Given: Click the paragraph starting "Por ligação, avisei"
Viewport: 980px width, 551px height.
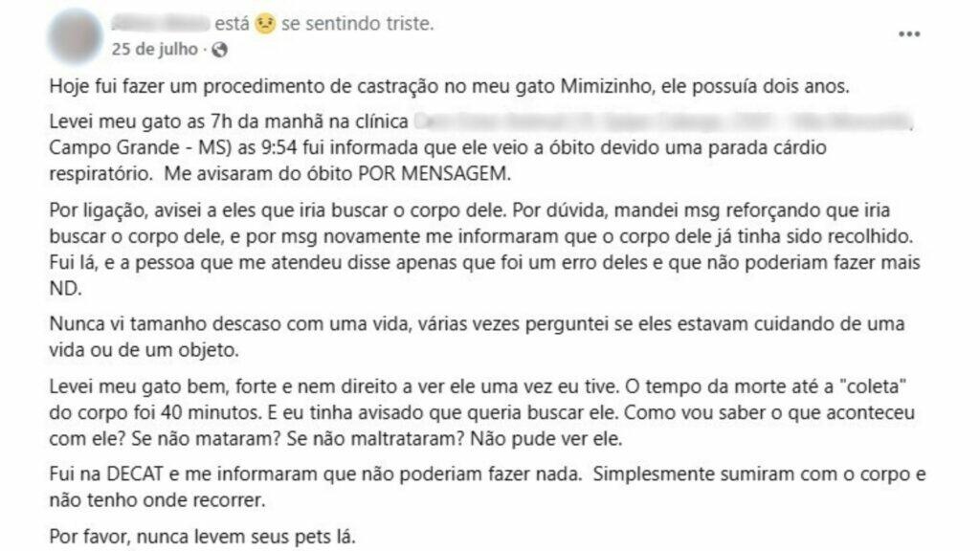Looking at the screenshot, I should (485, 250).
